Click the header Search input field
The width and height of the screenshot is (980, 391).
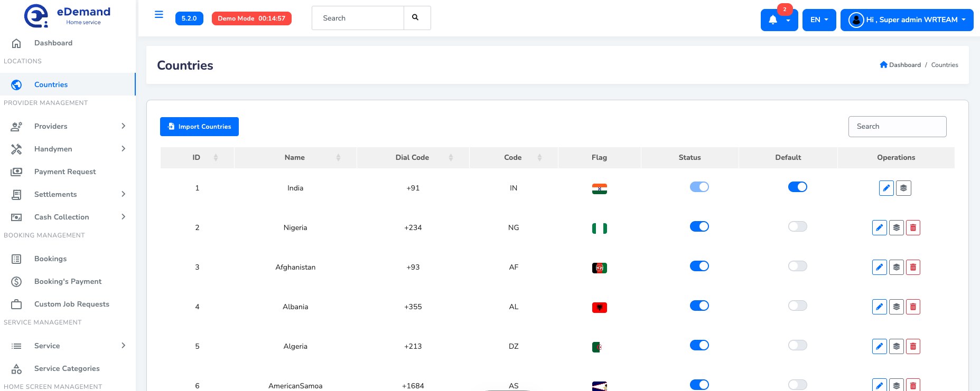pyautogui.click(x=358, y=18)
